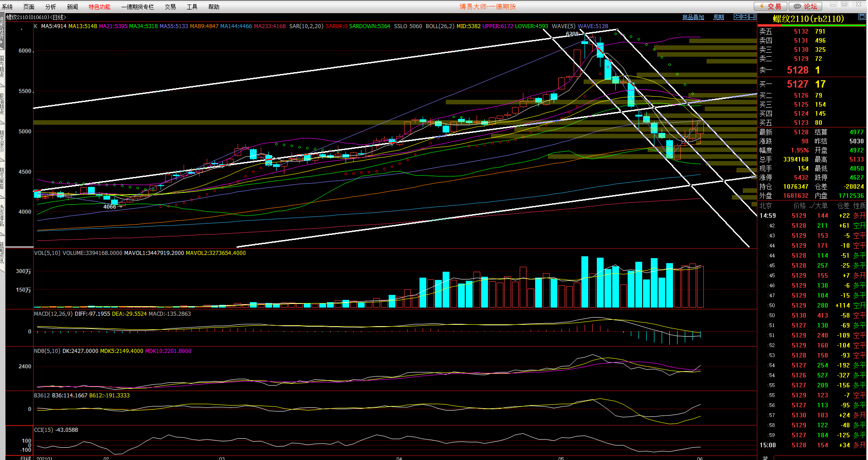
Task: Click the 日线 period label at bottom-left
Action: pyautogui.click(x=26, y=458)
